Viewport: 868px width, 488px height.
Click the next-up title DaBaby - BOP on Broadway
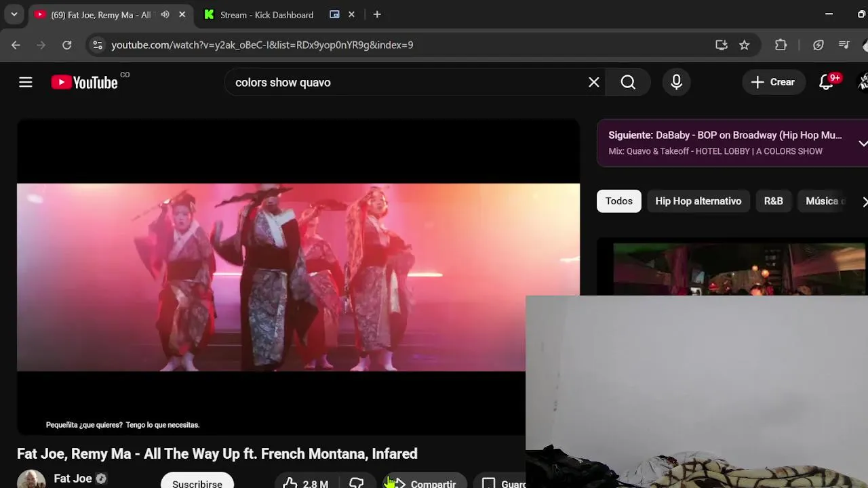coord(749,135)
